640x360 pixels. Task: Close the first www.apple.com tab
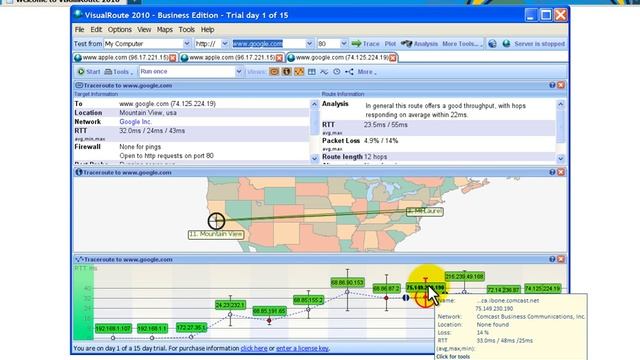[x=173, y=58]
